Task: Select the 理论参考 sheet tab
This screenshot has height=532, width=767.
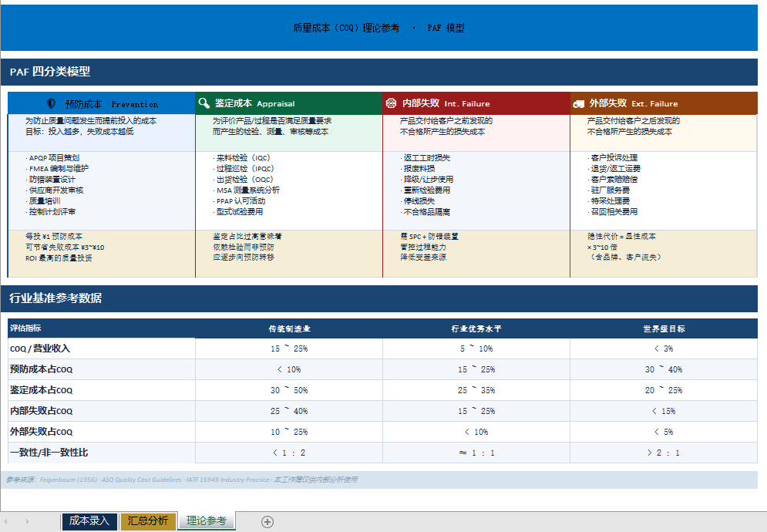Action: click(x=207, y=521)
